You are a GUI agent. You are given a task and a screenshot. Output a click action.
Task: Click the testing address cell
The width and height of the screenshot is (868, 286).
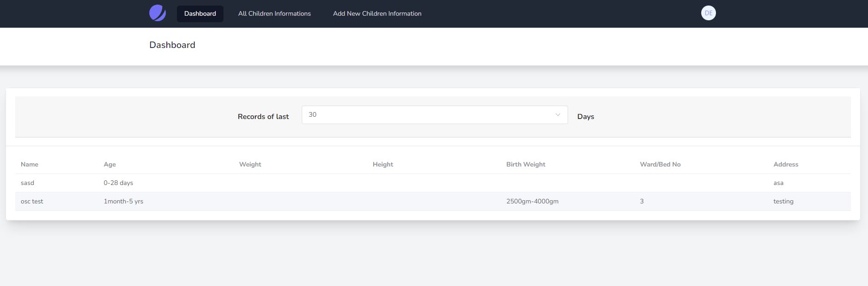[x=783, y=202]
